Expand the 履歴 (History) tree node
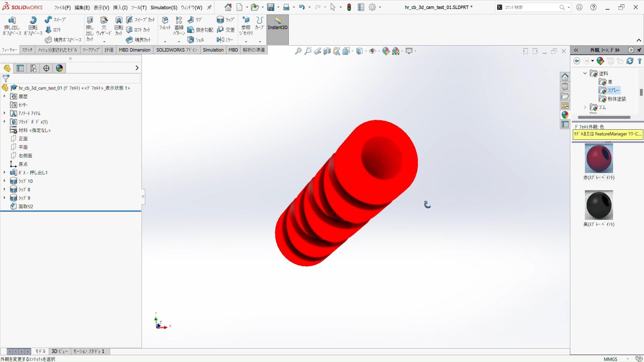The width and height of the screenshot is (644, 362). pyautogui.click(x=4, y=96)
